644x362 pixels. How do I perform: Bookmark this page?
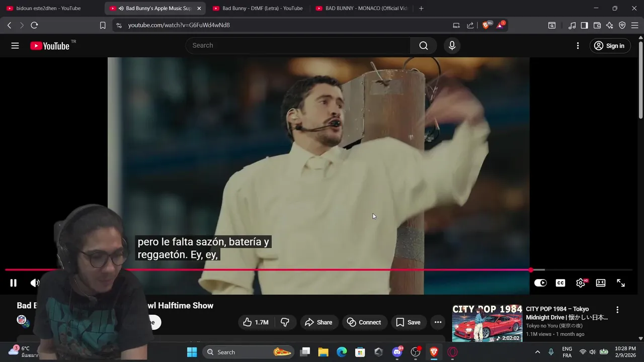pyautogui.click(x=103, y=25)
